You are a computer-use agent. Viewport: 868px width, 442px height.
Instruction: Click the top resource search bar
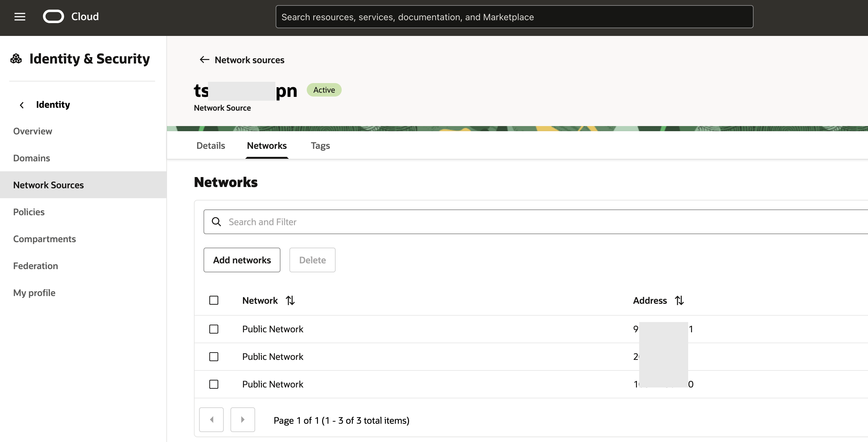[514, 17]
